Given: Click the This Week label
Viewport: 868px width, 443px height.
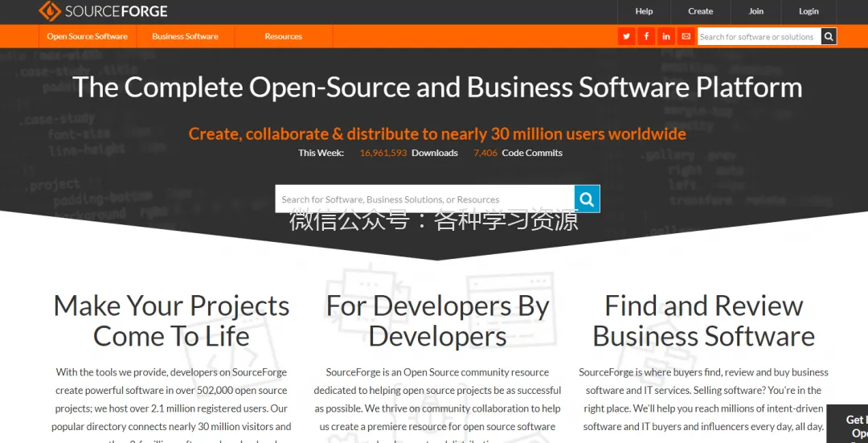Looking at the screenshot, I should (321, 153).
